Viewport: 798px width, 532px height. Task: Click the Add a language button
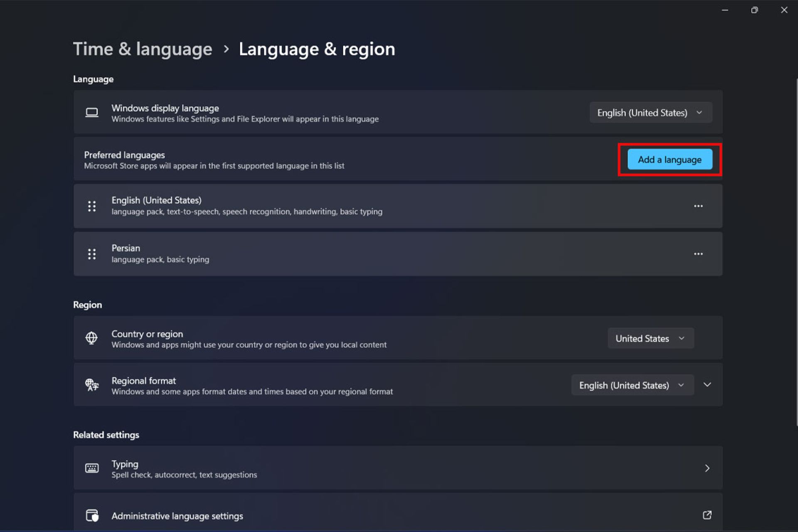pyautogui.click(x=670, y=160)
